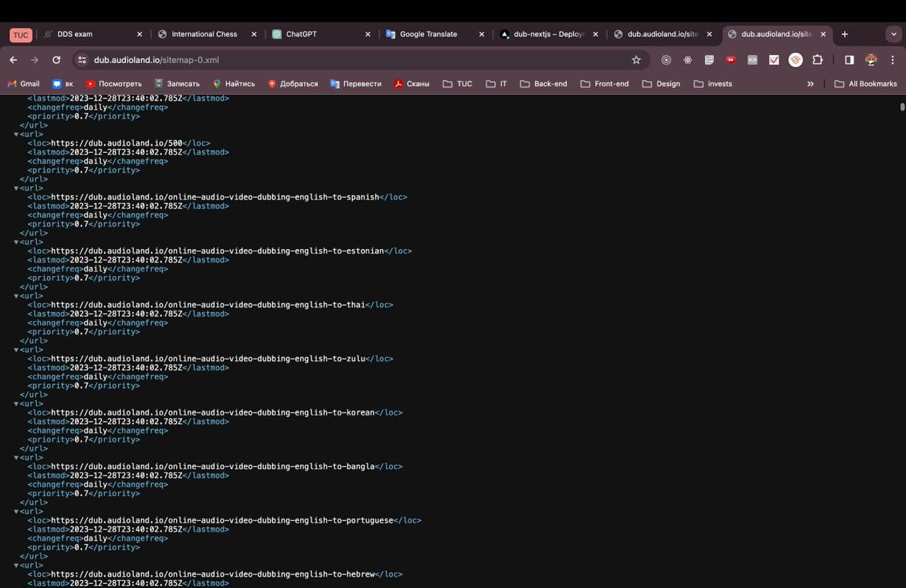
Task: Show hidden bookmarks with double chevron
Action: click(x=810, y=83)
